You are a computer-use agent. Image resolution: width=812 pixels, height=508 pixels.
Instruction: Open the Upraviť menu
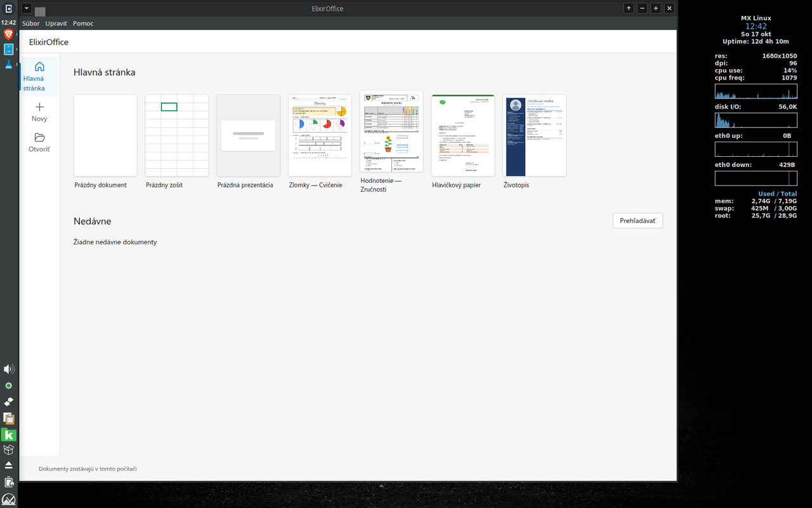pos(56,23)
